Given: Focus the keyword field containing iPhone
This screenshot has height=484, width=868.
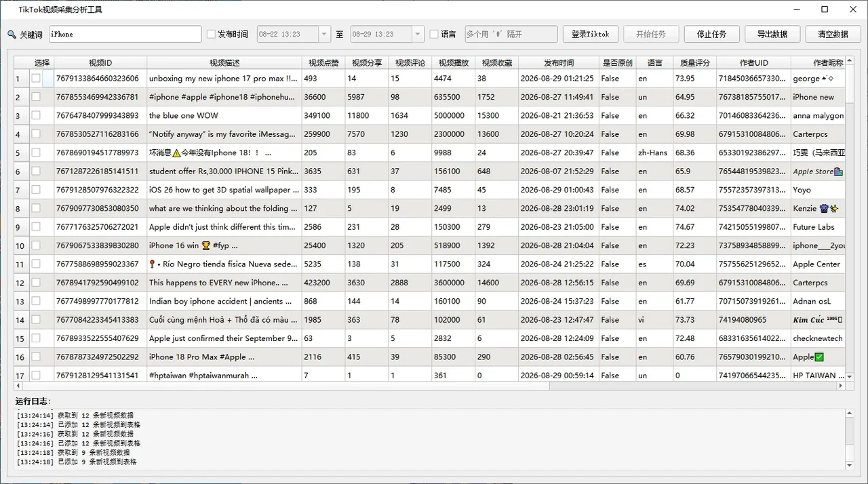Looking at the screenshot, I should tap(125, 35).
